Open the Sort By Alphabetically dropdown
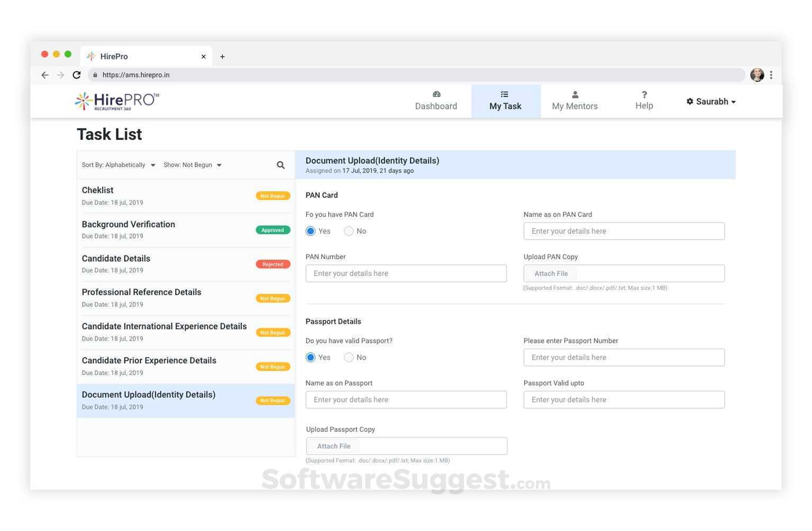 pyautogui.click(x=118, y=164)
